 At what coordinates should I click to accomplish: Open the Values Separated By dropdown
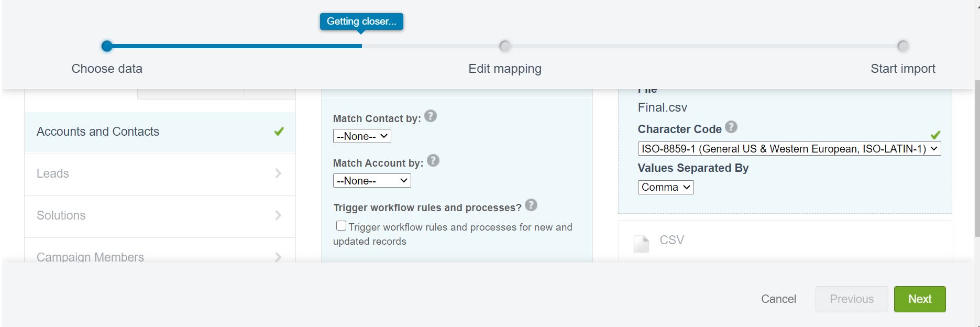(665, 187)
